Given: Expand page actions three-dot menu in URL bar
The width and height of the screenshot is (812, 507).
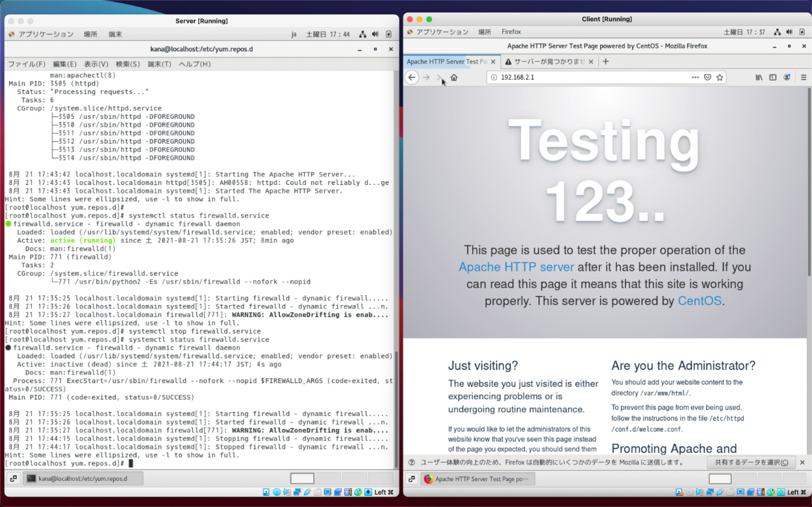Looking at the screenshot, I should (x=695, y=77).
